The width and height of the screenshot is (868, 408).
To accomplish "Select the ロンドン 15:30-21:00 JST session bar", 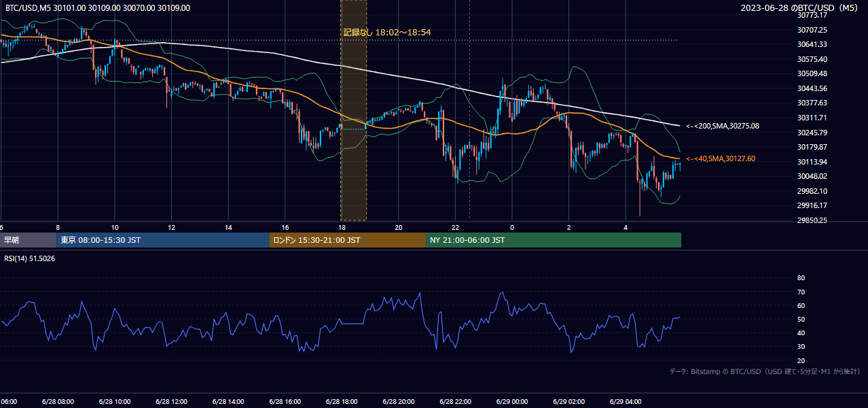I will [348, 240].
